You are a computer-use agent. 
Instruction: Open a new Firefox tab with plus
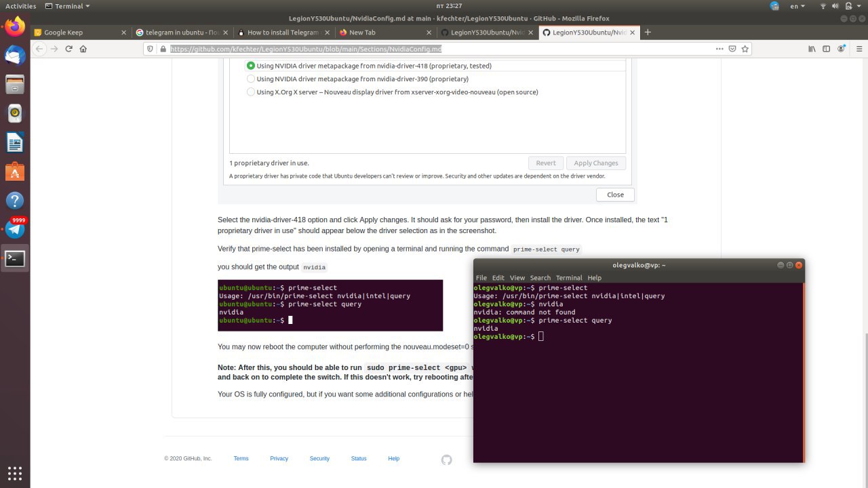tap(648, 32)
